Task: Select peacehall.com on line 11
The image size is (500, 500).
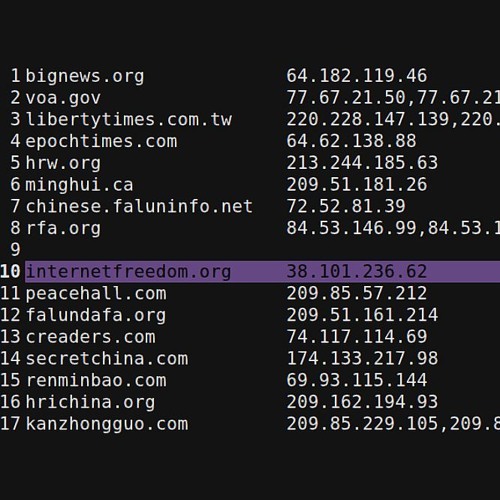Action: (x=96, y=294)
